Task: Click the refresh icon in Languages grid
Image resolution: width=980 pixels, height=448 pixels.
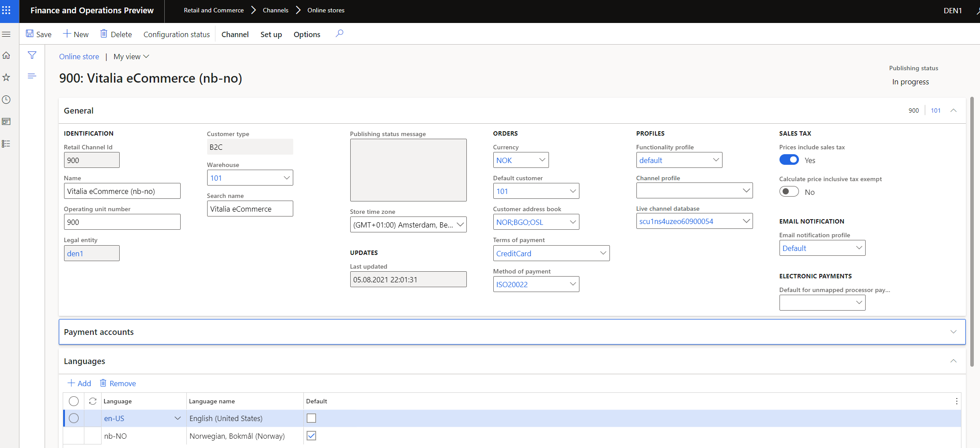Action: click(x=93, y=401)
